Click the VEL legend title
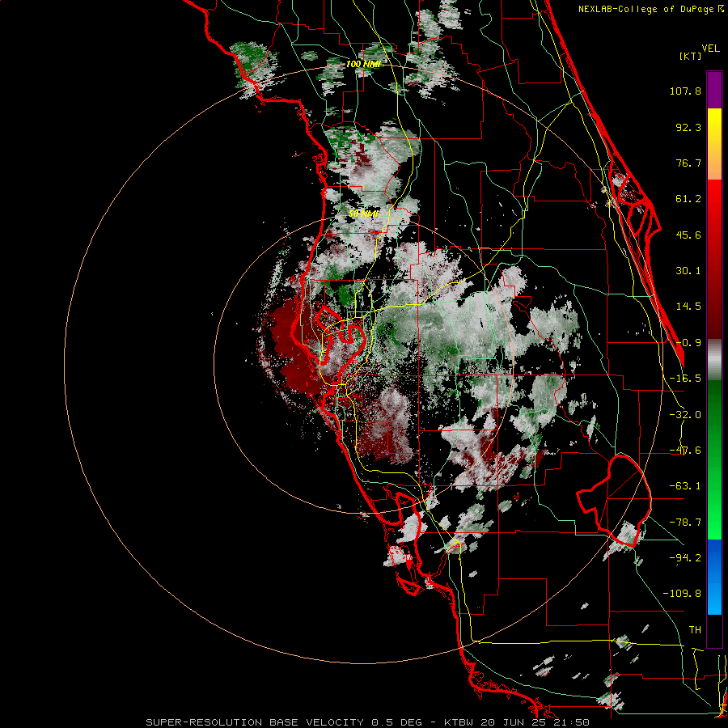The image size is (728, 728). click(710, 48)
